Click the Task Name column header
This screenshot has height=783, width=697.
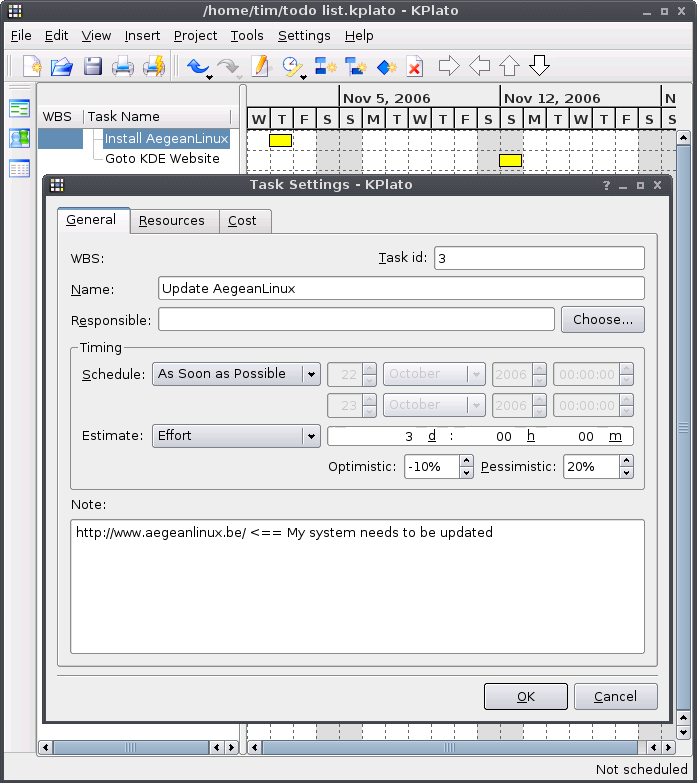coord(157,117)
